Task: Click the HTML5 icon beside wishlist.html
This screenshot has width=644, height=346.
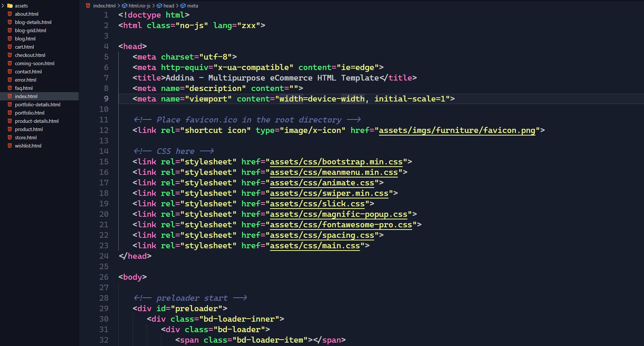Action: coord(10,146)
